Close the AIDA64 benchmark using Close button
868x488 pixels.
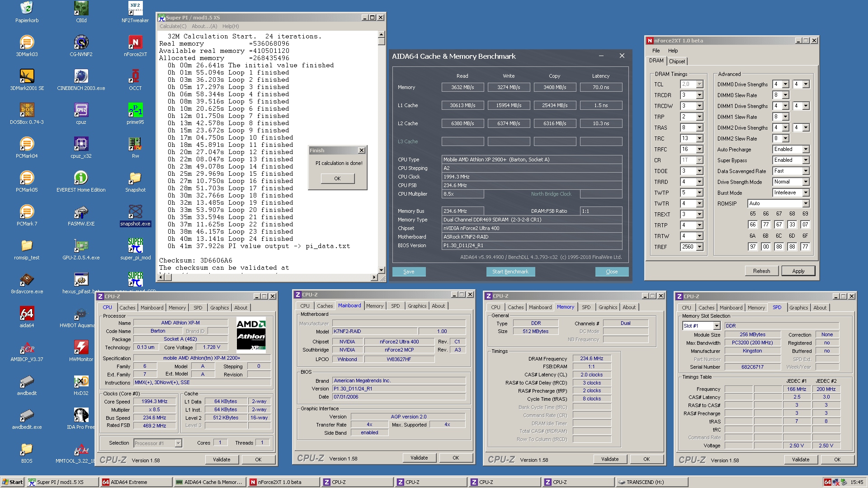[x=612, y=272]
